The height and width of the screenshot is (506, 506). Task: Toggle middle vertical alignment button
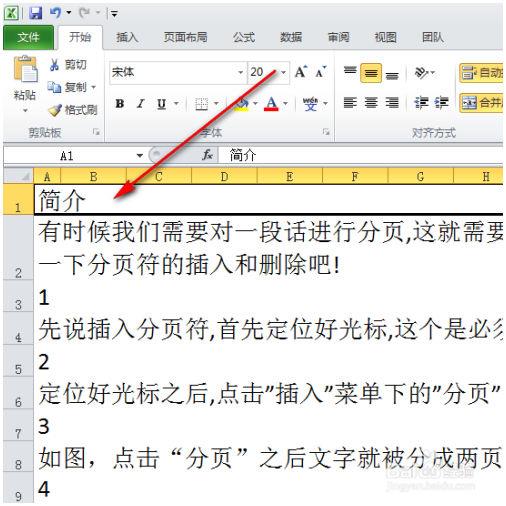pos(371,72)
